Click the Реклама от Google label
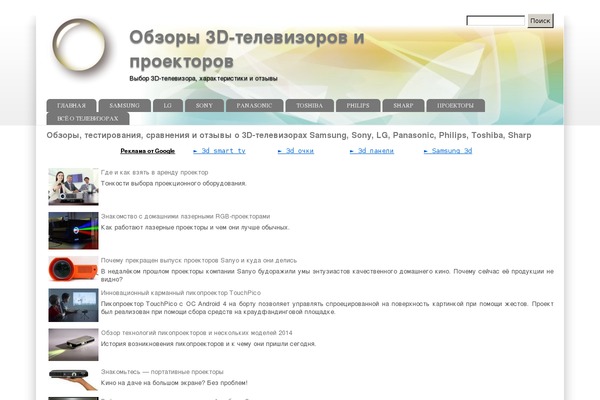Screen dimensions: 600x400 [x=148, y=151]
